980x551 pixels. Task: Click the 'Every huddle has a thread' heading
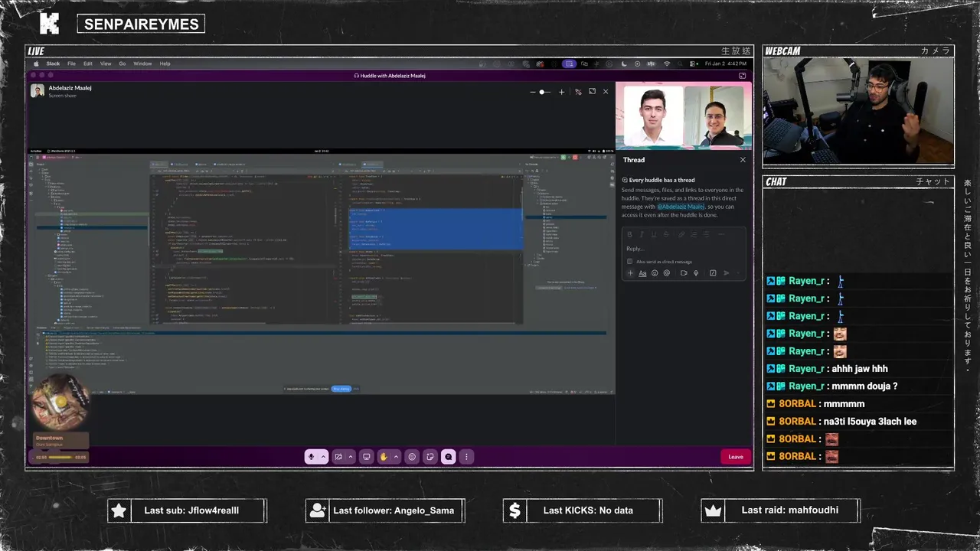pyautogui.click(x=661, y=180)
